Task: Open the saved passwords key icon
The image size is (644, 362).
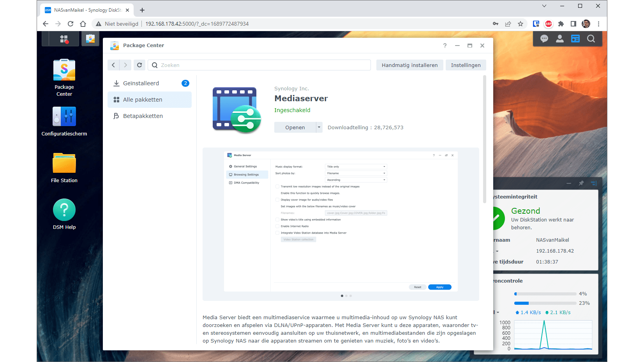Action: (x=496, y=24)
